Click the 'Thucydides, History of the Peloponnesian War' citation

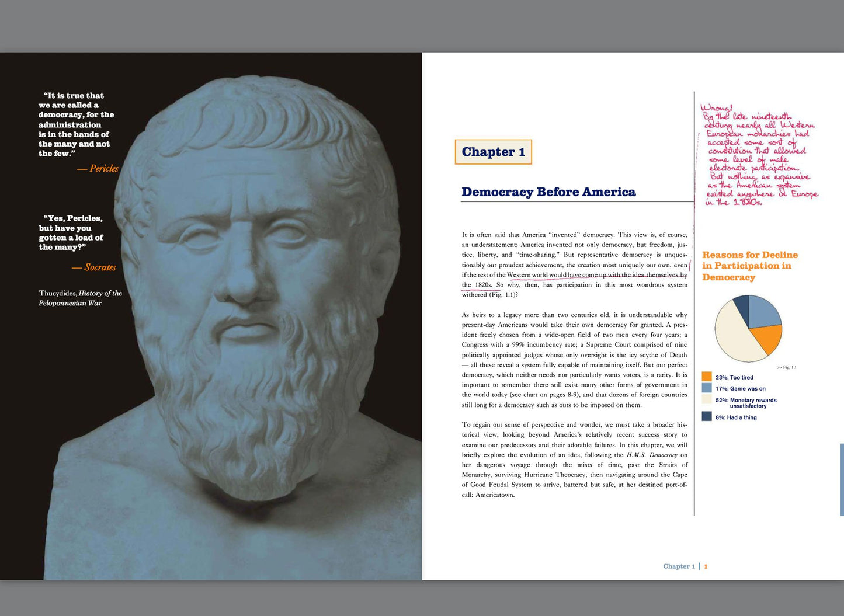[81, 298]
